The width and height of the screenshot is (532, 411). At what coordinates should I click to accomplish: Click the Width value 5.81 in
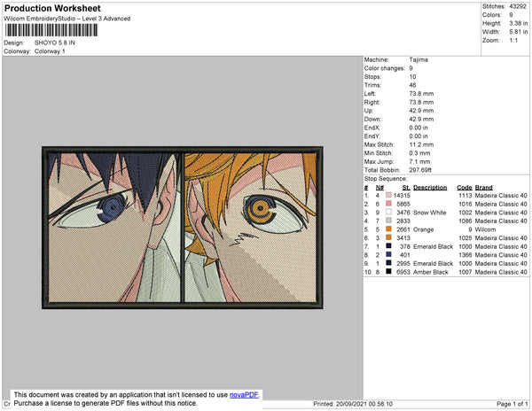point(518,32)
